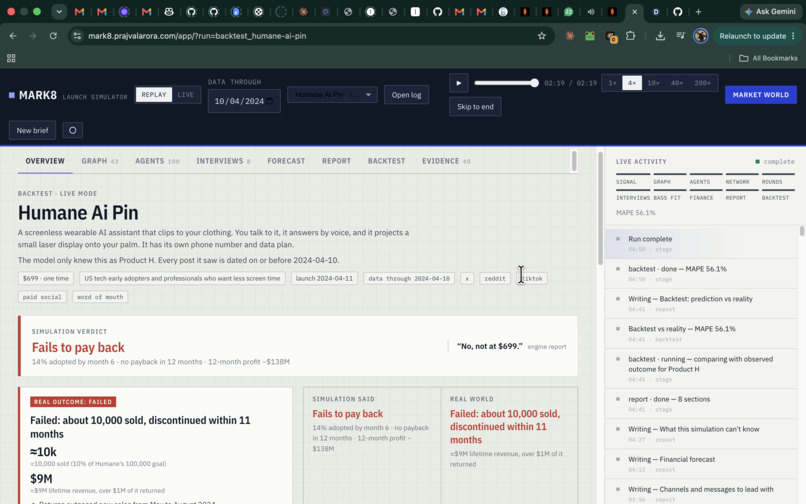
Task: Set playback speed to 200×
Action: pos(702,83)
